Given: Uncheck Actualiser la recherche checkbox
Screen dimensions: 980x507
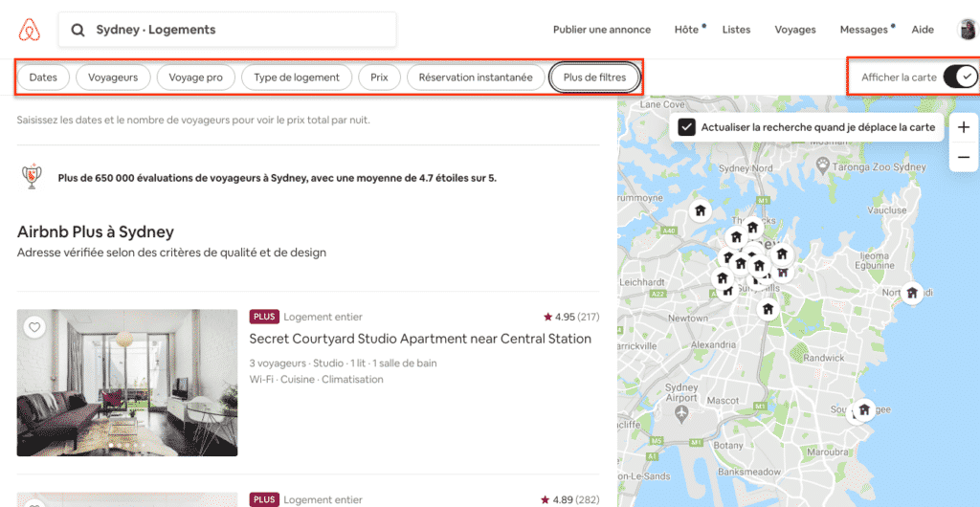Looking at the screenshot, I should click(x=687, y=127).
